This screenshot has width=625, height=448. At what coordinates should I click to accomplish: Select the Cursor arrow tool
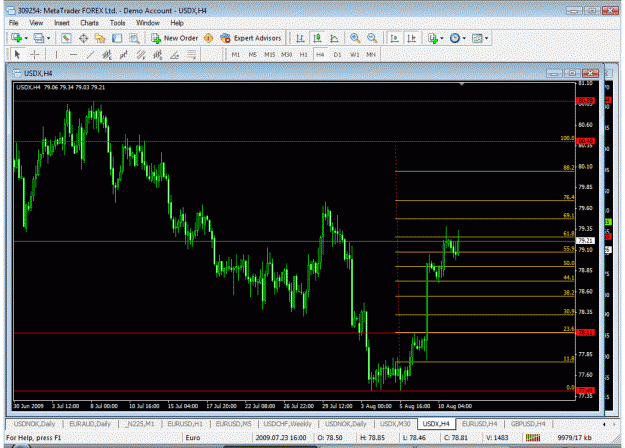[x=17, y=55]
